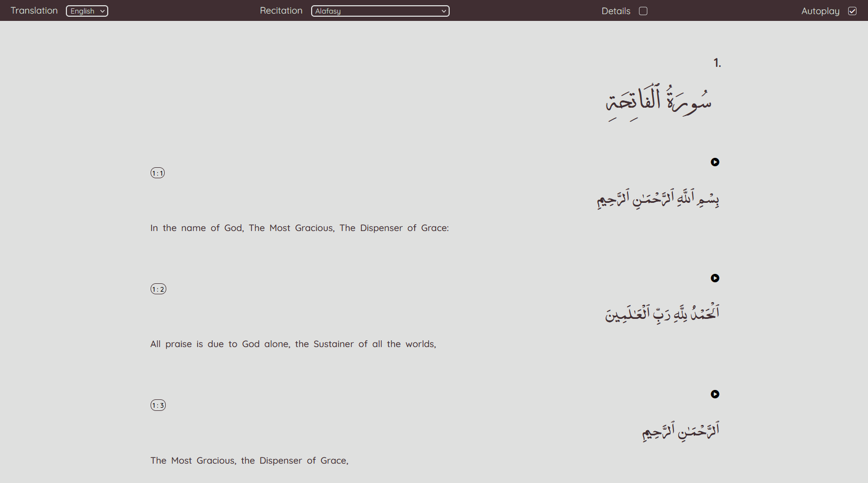Viewport: 868px width, 483px height.
Task: Click the Translation label
Action: click(34, 10)
